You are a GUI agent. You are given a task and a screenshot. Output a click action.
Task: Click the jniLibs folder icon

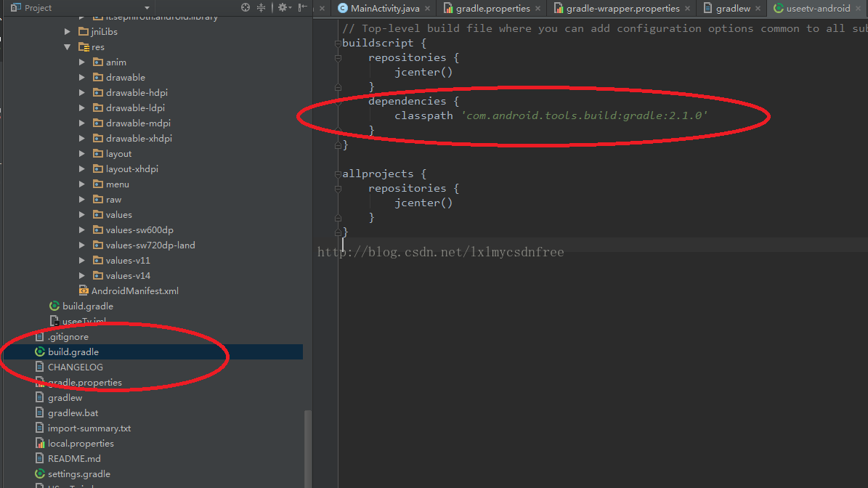[x=84, y=31]
